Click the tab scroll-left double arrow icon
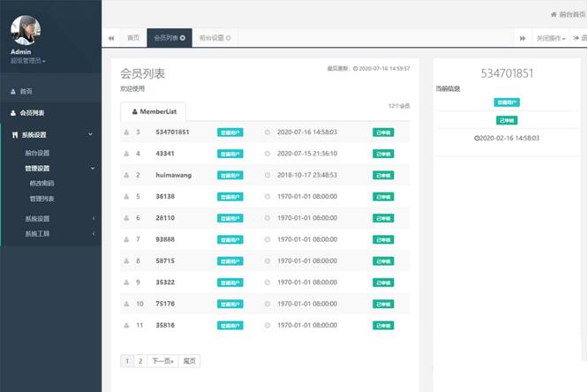 111,38
